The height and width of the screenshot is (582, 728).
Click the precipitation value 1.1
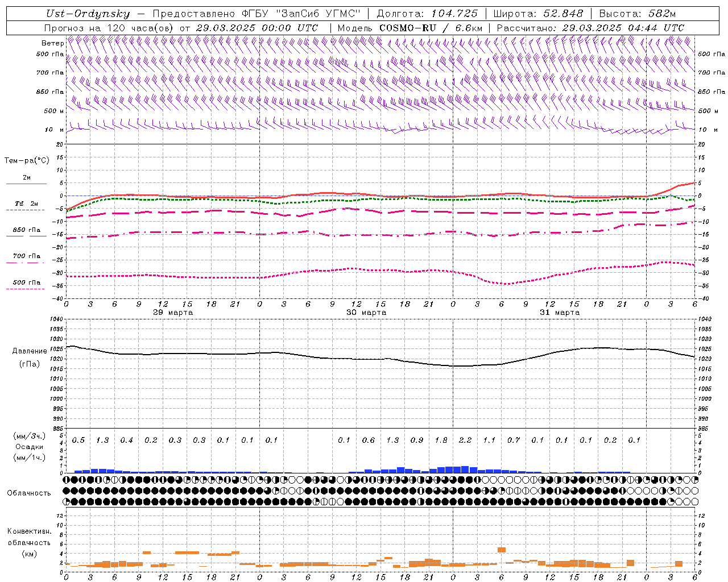click(489, 440)
